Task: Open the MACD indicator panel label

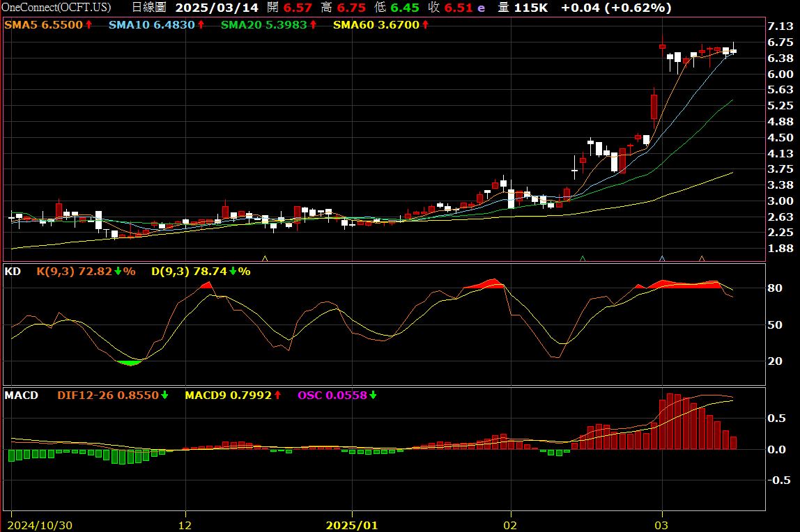Action: pyautogui.click(x=21, y=396)
